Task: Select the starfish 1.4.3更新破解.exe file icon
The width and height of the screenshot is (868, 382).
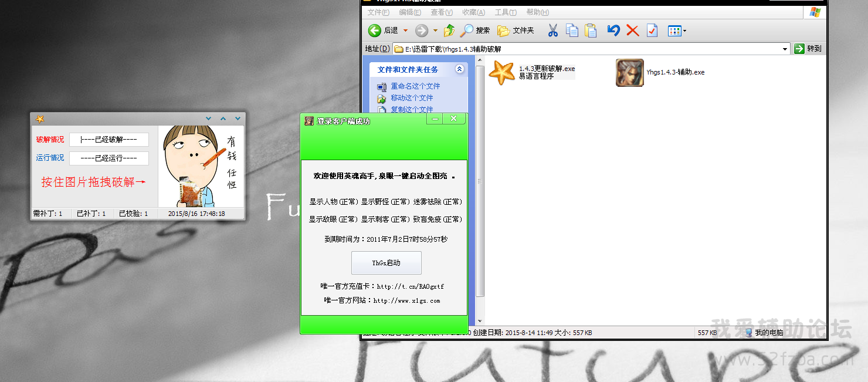Action: pos(501,73)
